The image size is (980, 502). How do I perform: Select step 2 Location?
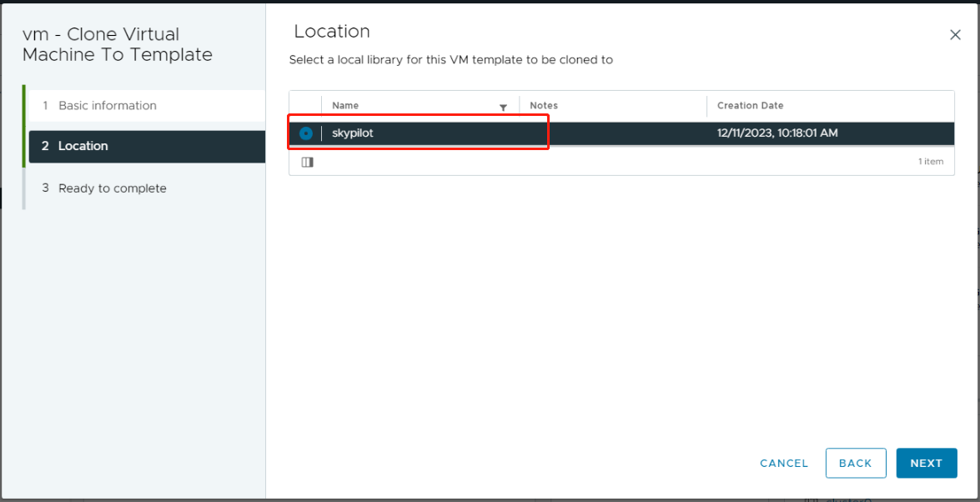(x=147, y=146)
